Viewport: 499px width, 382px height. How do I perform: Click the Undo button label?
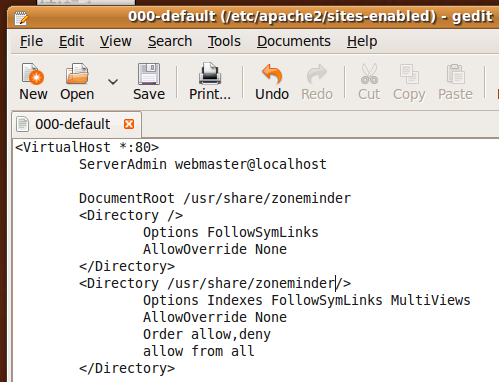click(x=272, y=94)
